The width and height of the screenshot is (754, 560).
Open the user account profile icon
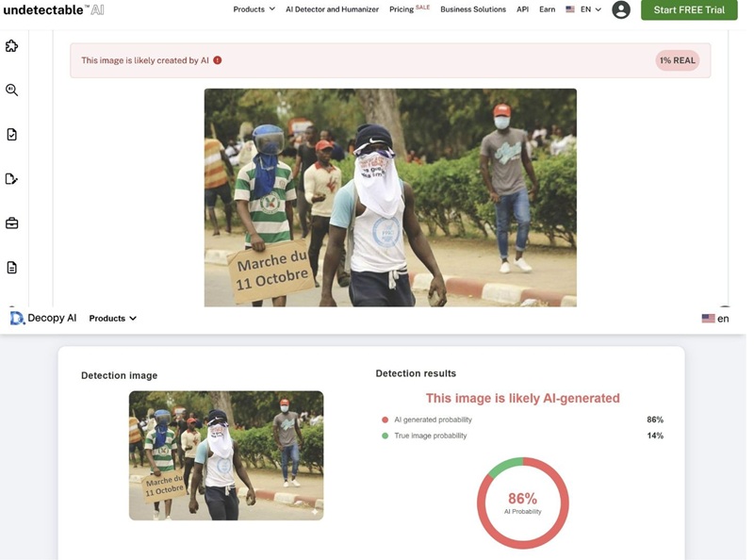tap(620, 9)
